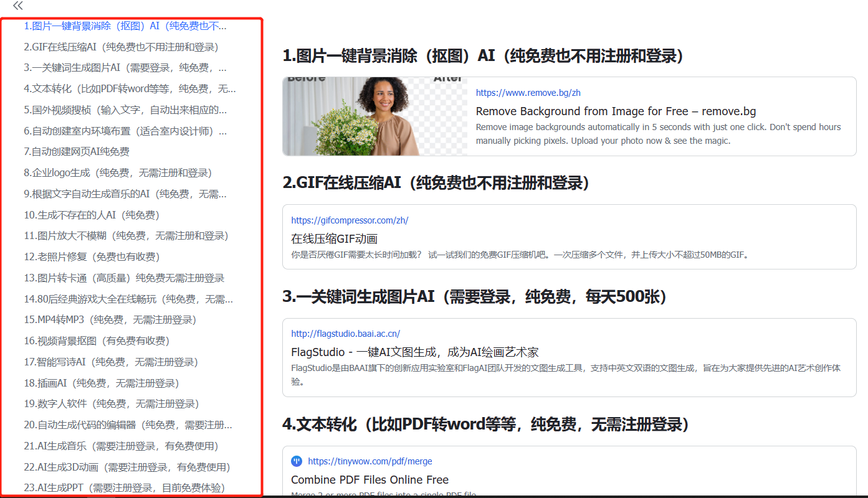The image size is (868, 498).
Task: Open the tinywow.com/pdf/merge link
Action: tap(370, 461)
